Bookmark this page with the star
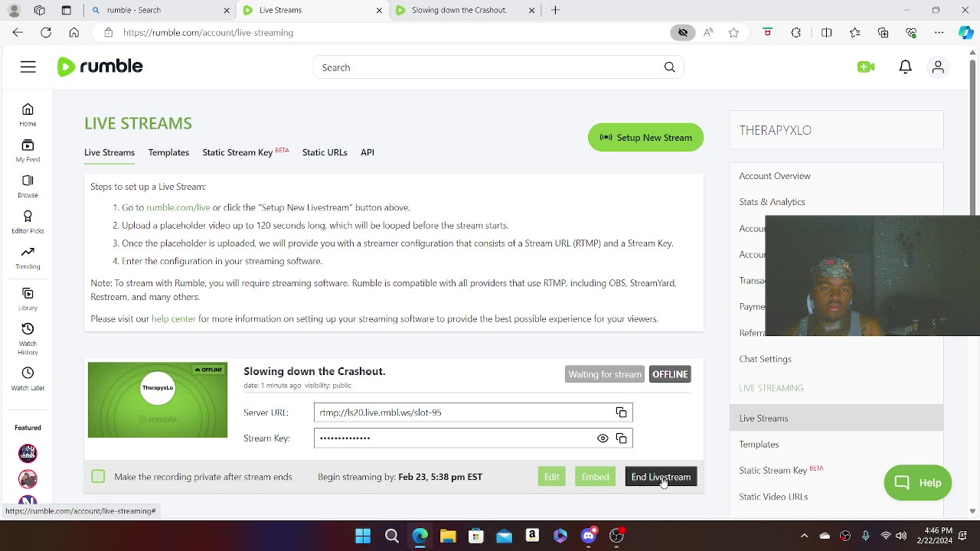 pyautogui.click(x=734, y=33)
